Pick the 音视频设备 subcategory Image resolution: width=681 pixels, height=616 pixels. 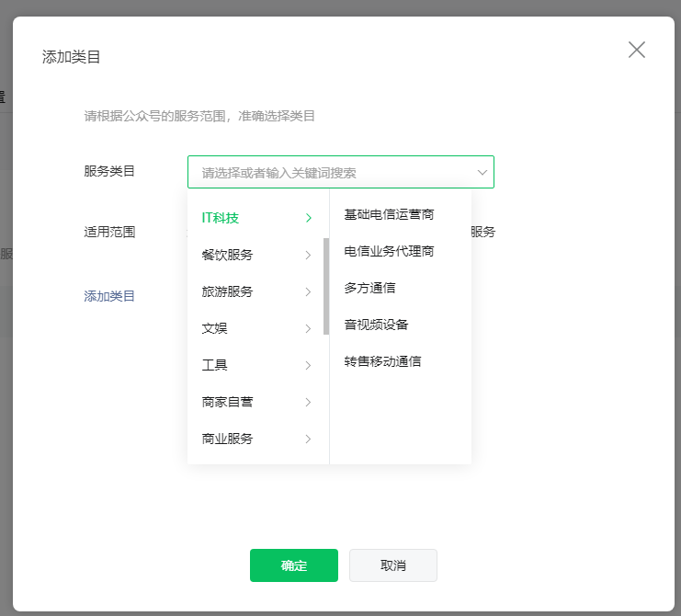click(376, 325)
